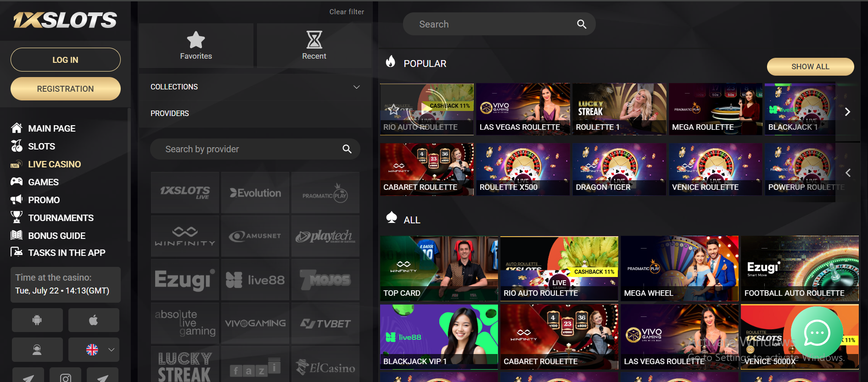Download the Android app

[x=37, y=320]
